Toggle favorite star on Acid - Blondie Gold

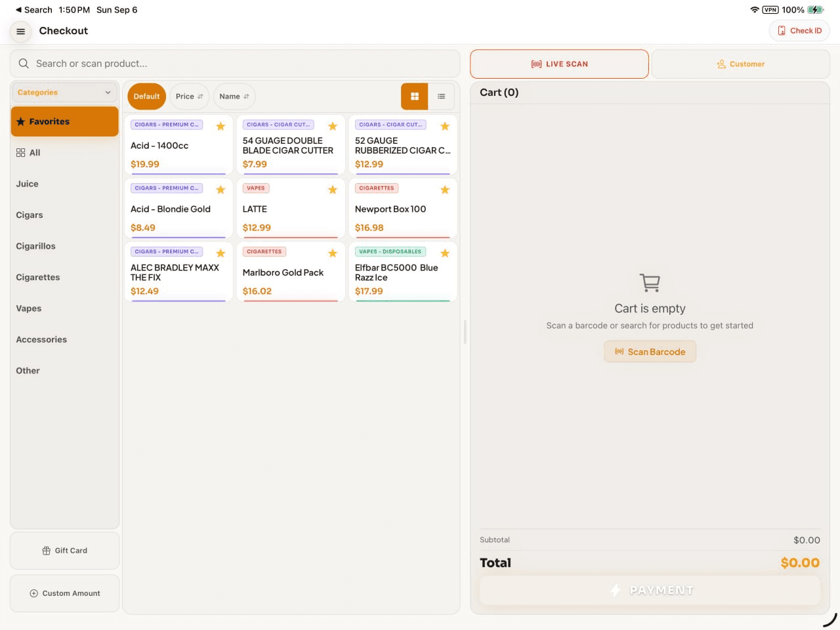pos(220,190)
